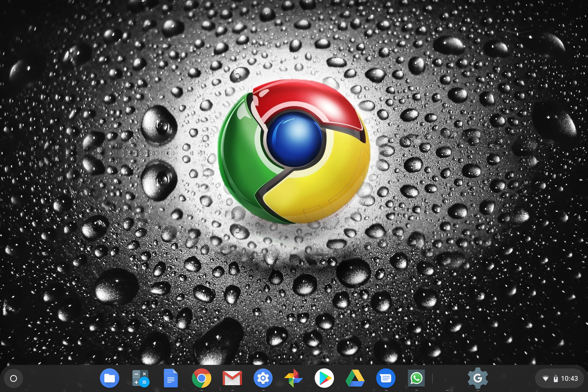Open the Google Play Store

click(x=324, y=379)
